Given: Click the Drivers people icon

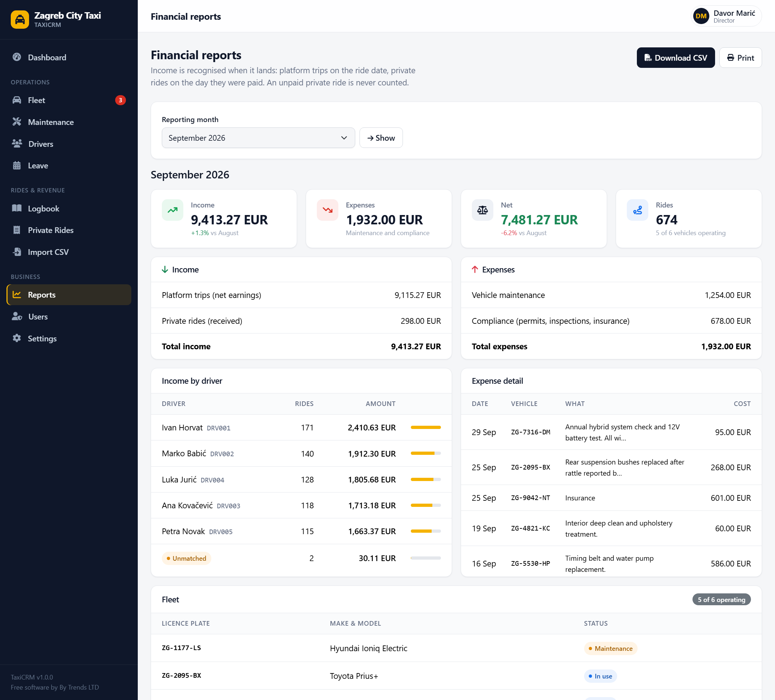Looking at the screenshot, I should coord(17,144).
